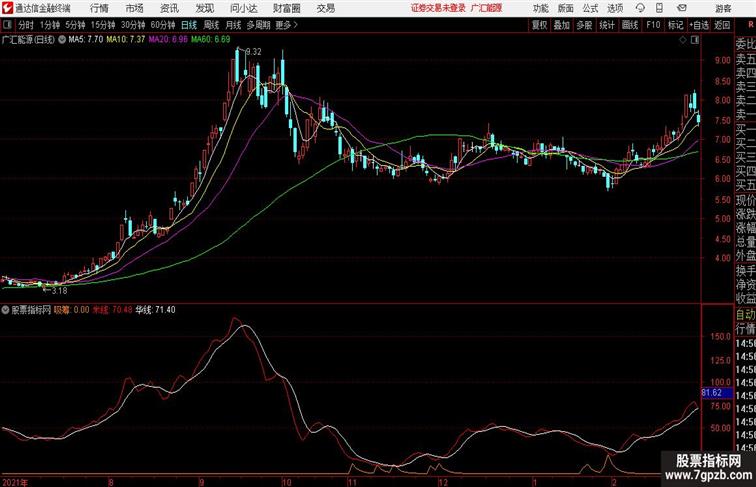Open the F10 company info button
Image resolution: width=756 pixels, height=487 pixels.
pos(653,25)
